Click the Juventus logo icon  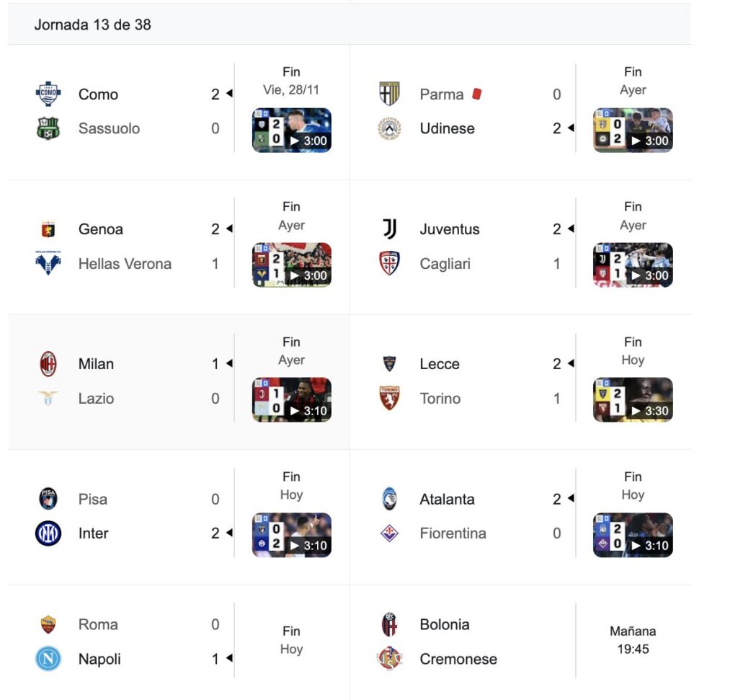(x=389, y=229)
